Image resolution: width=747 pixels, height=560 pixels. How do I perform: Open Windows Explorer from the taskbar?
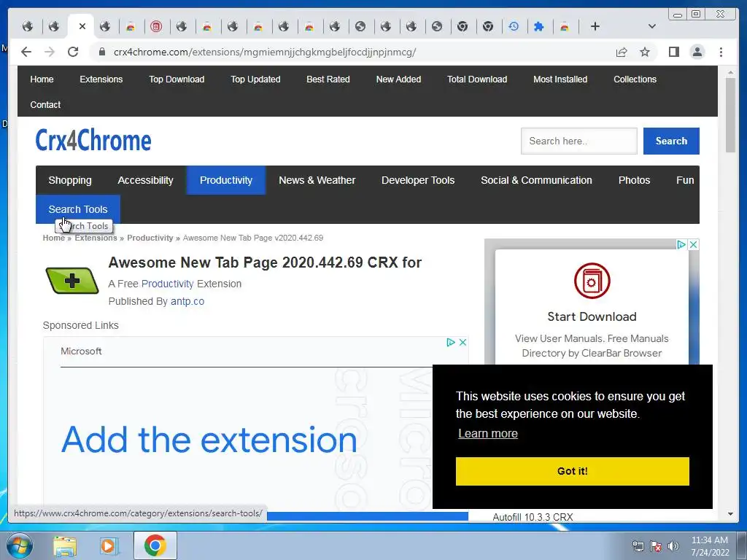click(65, 545)
